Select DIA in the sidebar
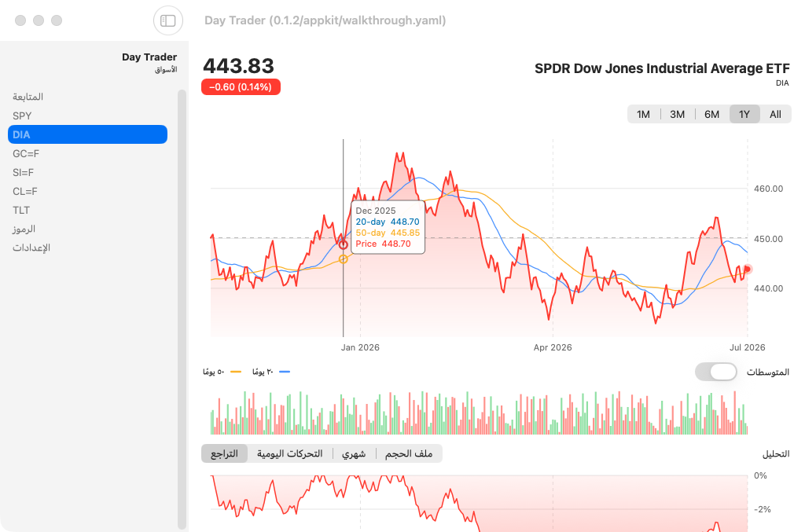This screenshot has width=805, height=532. point(87,134)
